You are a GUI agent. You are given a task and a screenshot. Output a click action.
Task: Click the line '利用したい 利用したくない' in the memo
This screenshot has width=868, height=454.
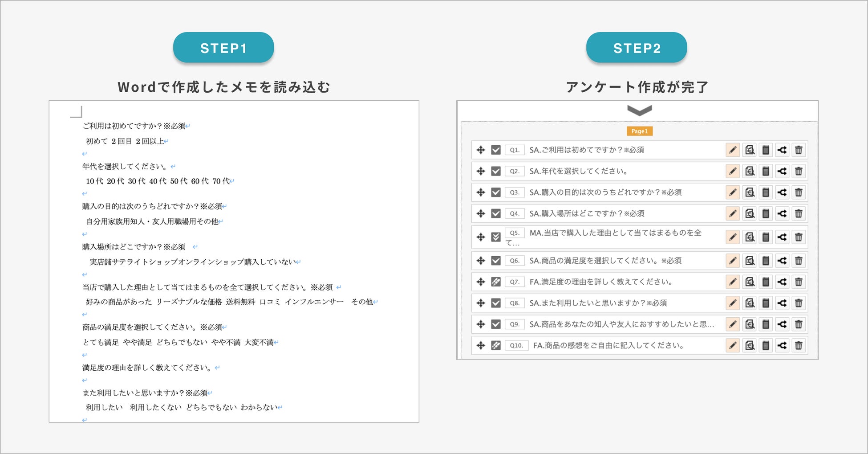[182, 407]
